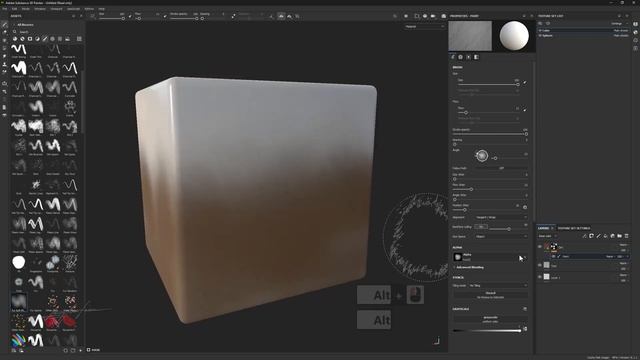Filter assets by Smart Materials icon
This screenshot has width=640, height=360.
(x=22, y=39)
